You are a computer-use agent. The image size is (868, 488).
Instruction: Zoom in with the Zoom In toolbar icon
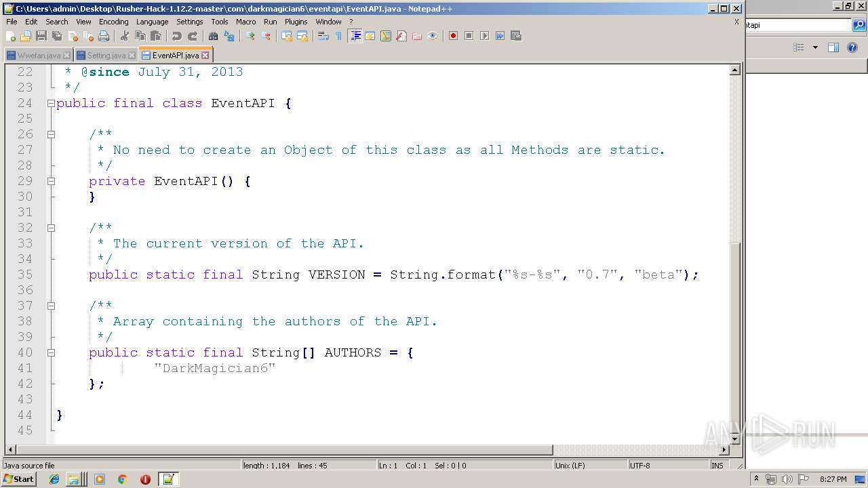coord(250,36)
